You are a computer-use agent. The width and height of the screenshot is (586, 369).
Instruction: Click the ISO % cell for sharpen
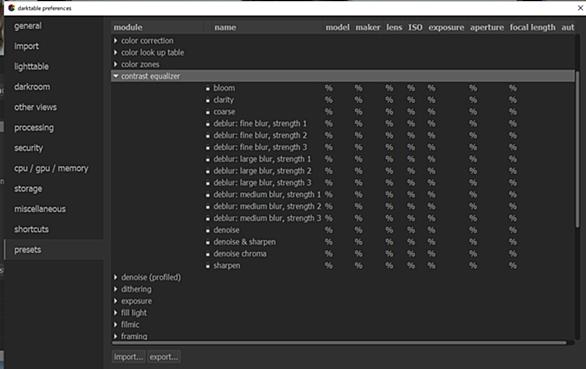pyautogui.click(x=411, y=265)
